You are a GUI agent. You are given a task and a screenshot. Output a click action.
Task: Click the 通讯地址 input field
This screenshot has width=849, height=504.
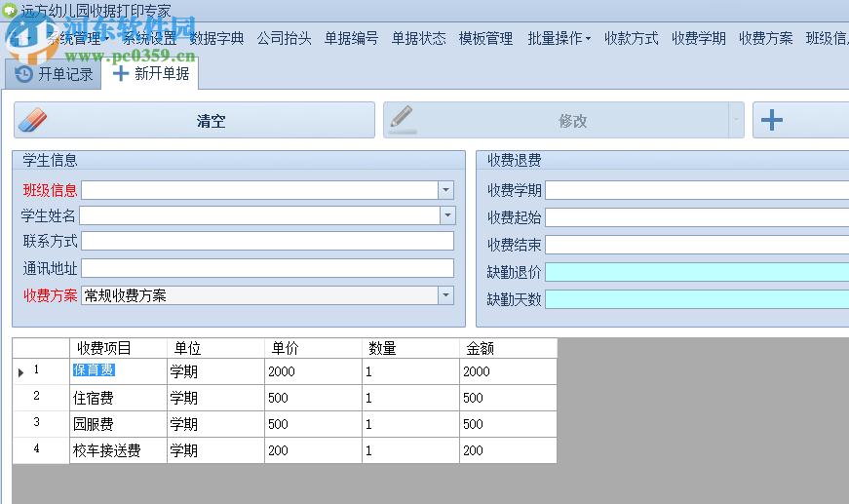[267, 268]
